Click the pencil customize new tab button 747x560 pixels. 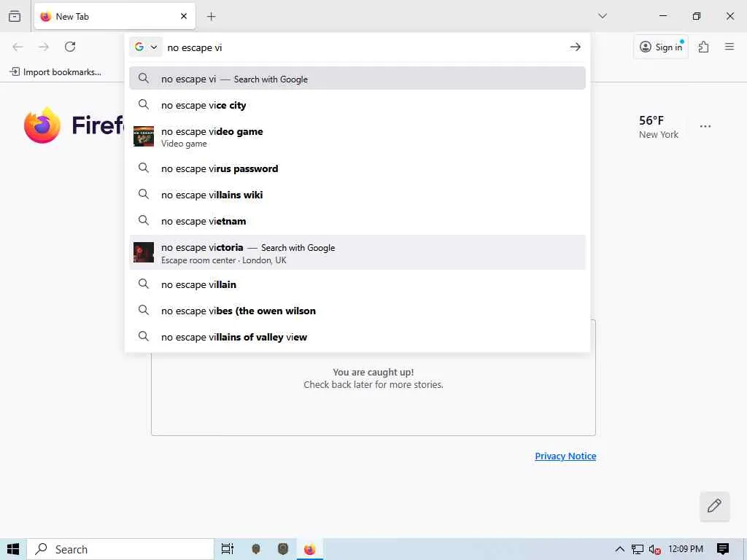click(x=714, y=506)
